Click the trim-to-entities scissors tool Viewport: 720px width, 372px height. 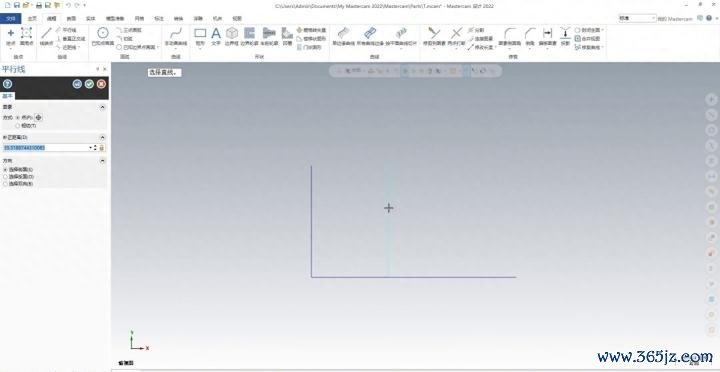(x=433, y=36)
